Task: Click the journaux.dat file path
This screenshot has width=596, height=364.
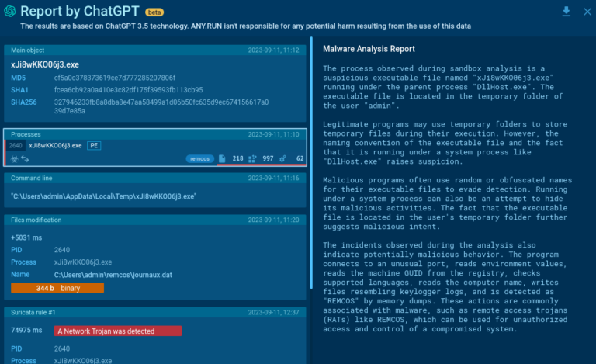Action: (x=113, y=275)
